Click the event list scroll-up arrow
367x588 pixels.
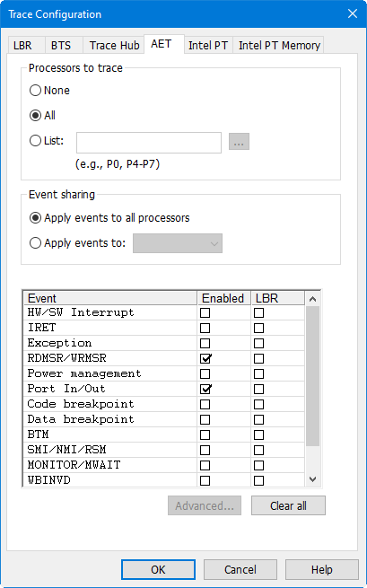pyautogui.click(x=313, y=299)
